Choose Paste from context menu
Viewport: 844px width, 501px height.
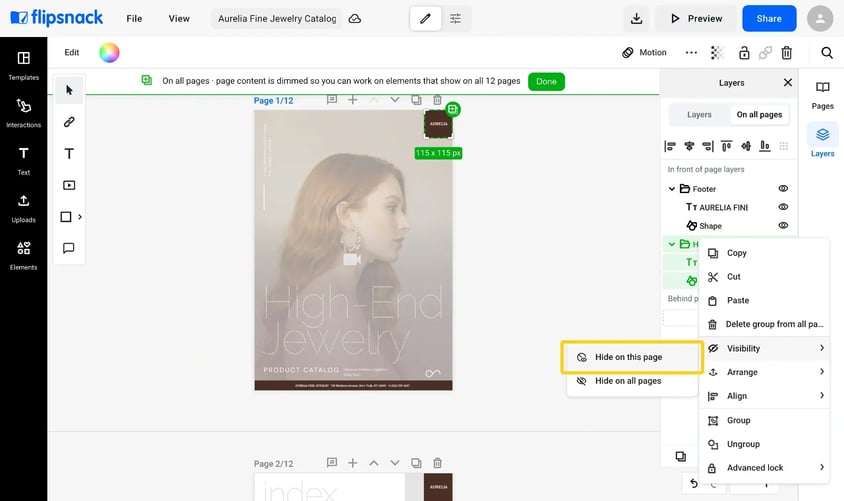(764, 300)
